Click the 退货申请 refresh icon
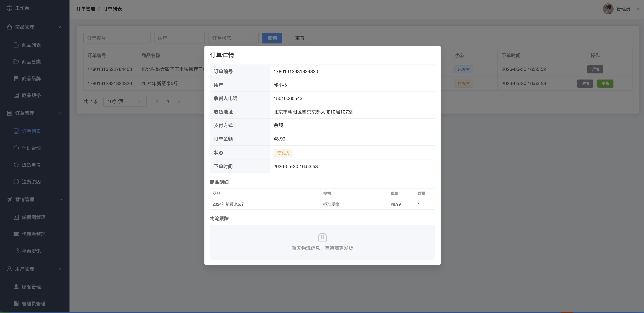 pyautogui.click(x=16, y=165)
